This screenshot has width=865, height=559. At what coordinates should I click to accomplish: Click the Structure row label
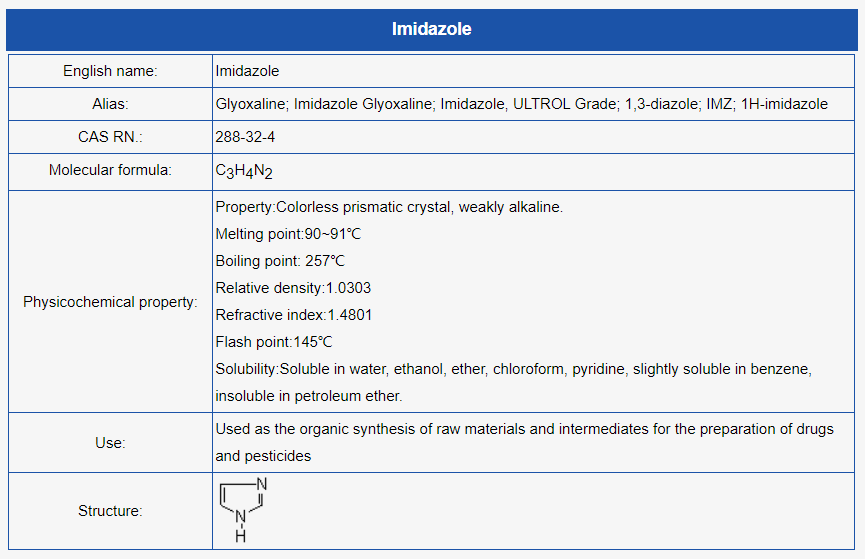point(110,511)
